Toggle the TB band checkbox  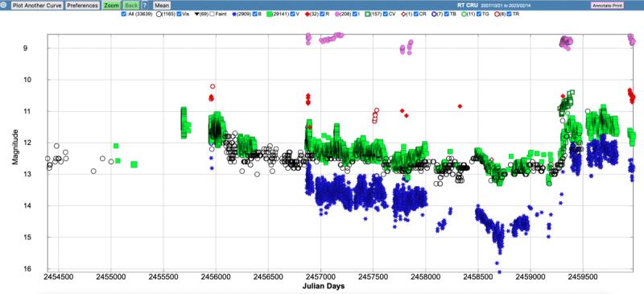447,14
